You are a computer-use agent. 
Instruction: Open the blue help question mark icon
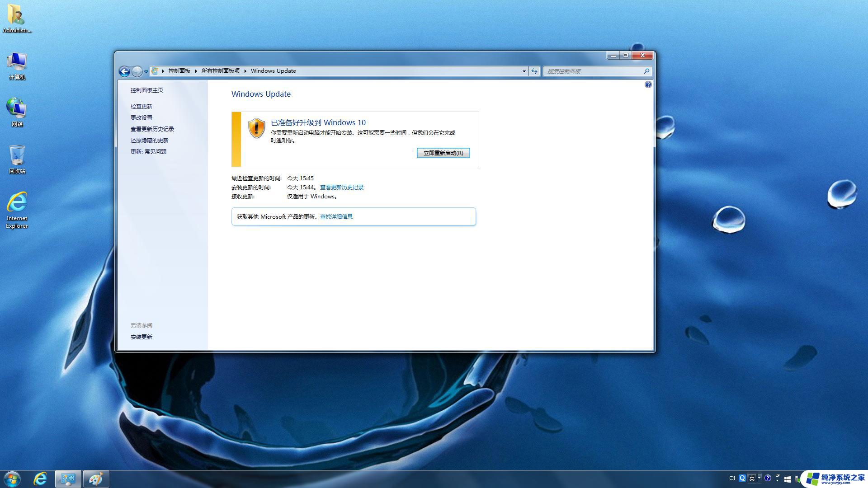coord(648,84)
